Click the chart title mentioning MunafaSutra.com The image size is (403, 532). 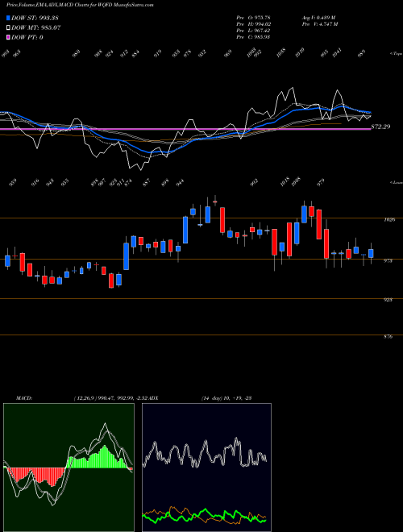(80, 5)
